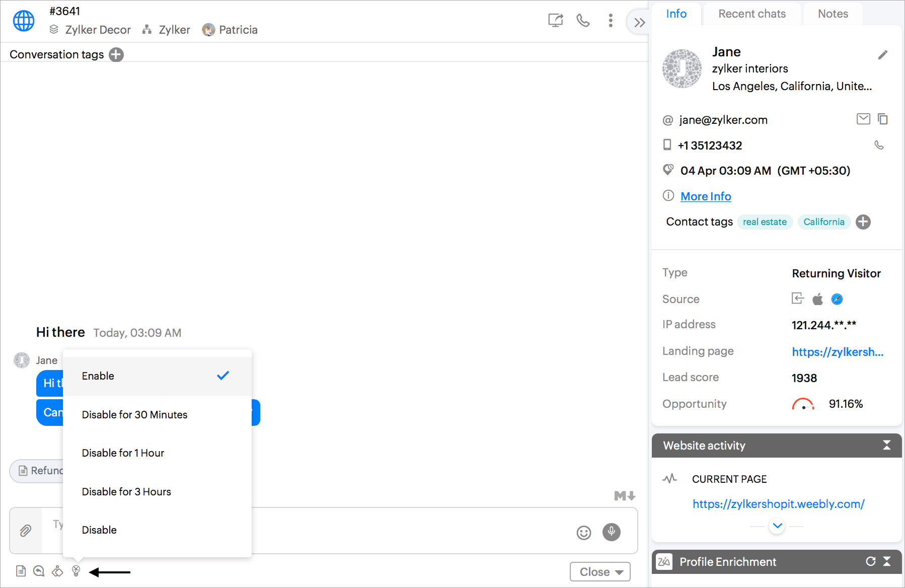This screenshot has width=905, height=588.
Task: Select Enable option in menu
Action: (x=157, y=376)
